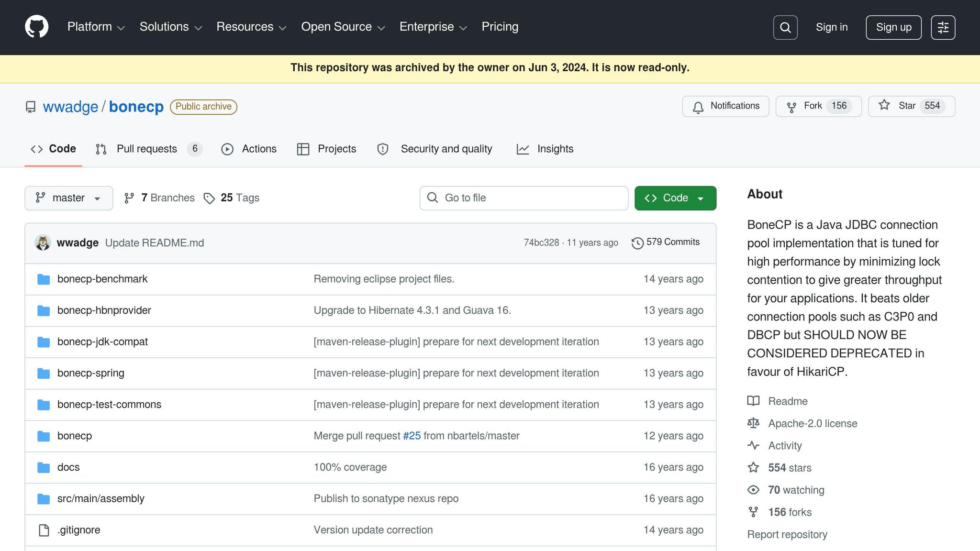The width and height of the screenshot is (980, 551).
Task: Click the Notifications bell button
Action: click(x=725, y=106)
